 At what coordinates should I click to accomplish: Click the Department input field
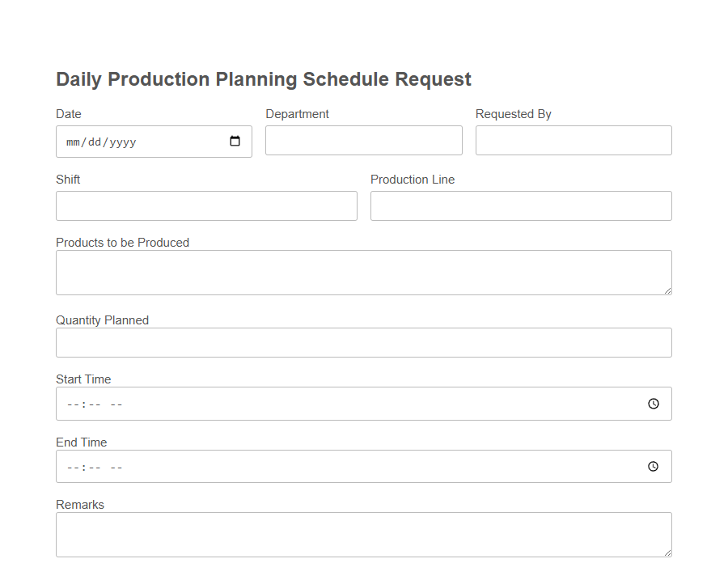363,140
